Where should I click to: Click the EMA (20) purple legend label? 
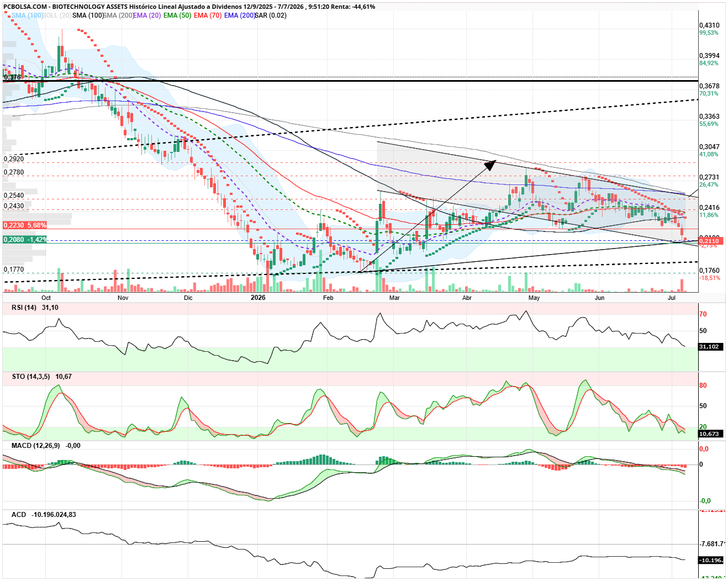[147, 15]
